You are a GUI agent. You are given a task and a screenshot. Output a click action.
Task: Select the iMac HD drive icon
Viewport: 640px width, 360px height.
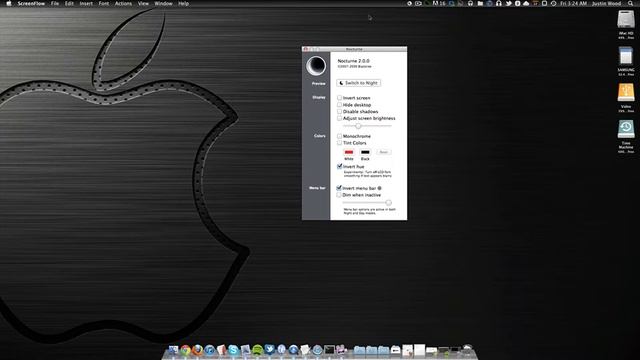626,20
